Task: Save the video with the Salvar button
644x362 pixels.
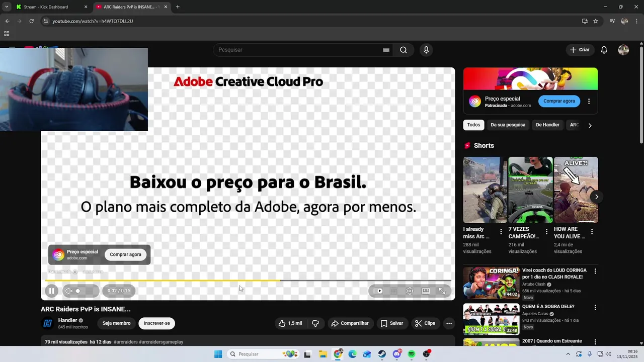Action: tap(392, 323)
